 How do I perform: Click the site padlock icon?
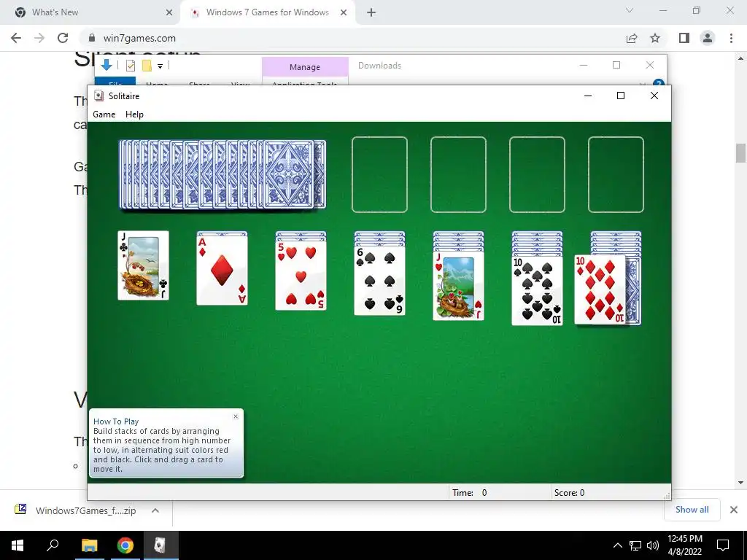[92, 38]
